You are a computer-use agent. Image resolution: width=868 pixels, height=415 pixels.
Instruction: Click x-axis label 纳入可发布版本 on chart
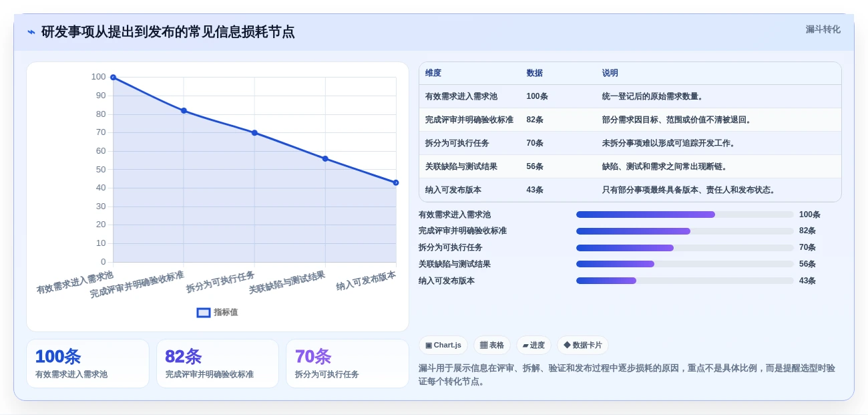(366, 281)
